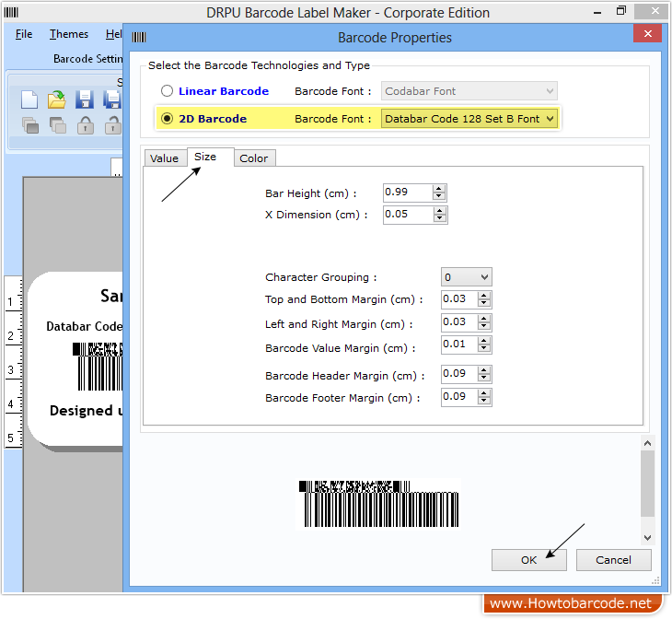Open the Codabar Font dropdown

click(x=469, y=91)
